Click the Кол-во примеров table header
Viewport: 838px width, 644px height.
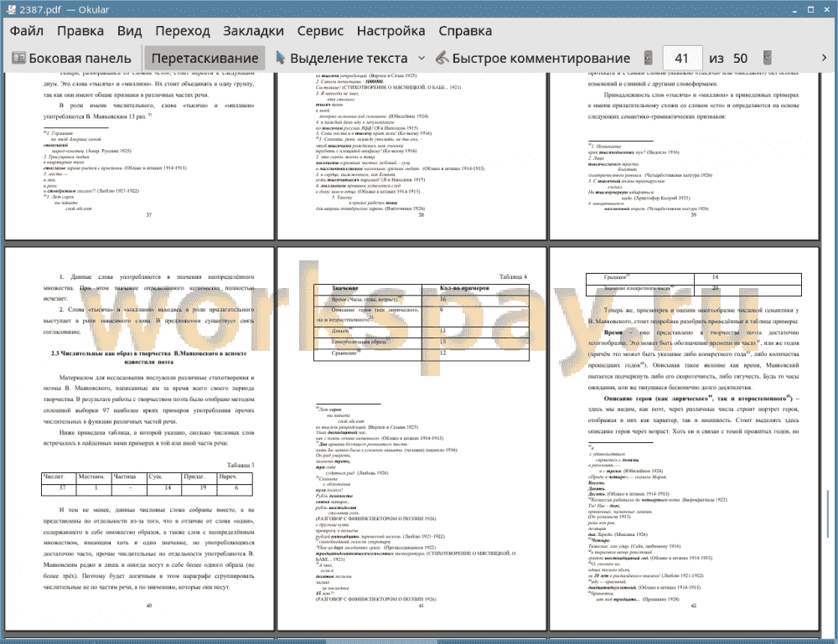[464, 288]
